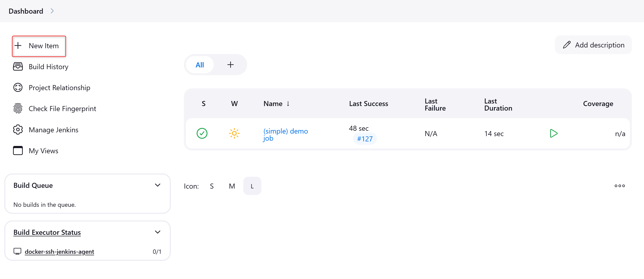Collapse the Build Executor Status panel
Viewport: 644px width, 279px height.
tap(158, 232)
